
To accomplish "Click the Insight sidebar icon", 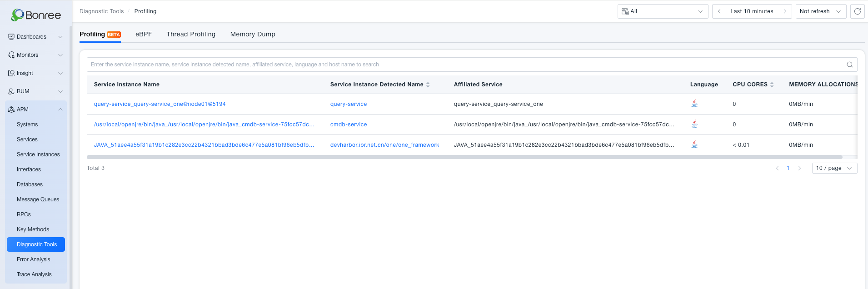I will coord(11,73).
